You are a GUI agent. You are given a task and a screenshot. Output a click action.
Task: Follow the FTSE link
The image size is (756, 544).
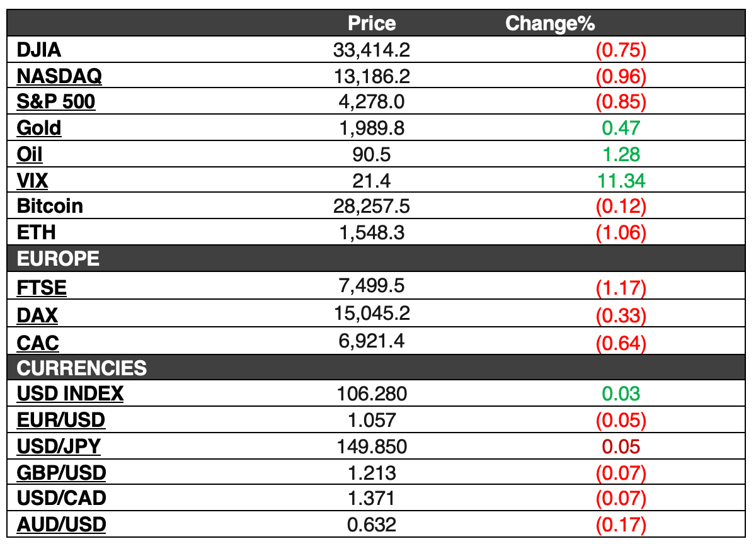tap(42, 288)
